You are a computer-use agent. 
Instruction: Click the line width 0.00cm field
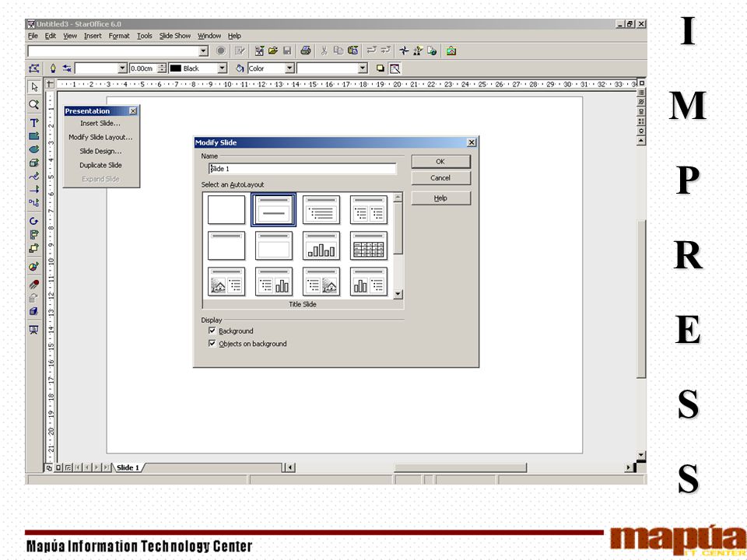(x=144, y=68)
